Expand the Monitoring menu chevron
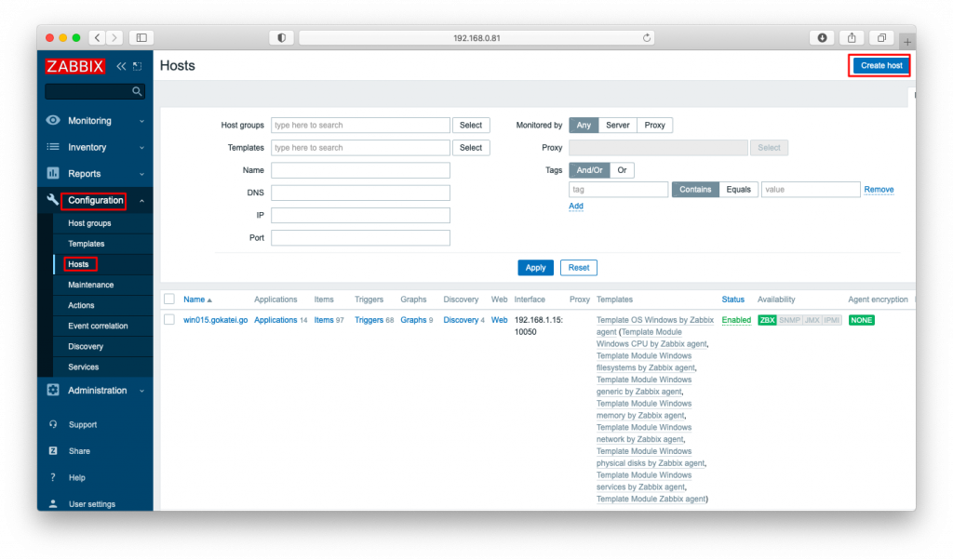This screenshot has height=560, width=953. (142, 120)
